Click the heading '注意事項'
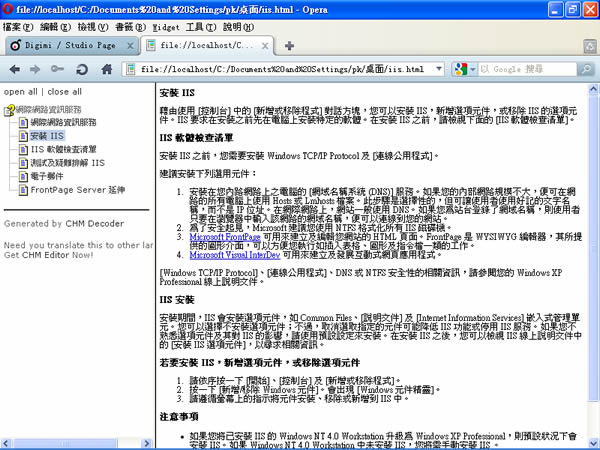The image size is (600, 450). 179,416
